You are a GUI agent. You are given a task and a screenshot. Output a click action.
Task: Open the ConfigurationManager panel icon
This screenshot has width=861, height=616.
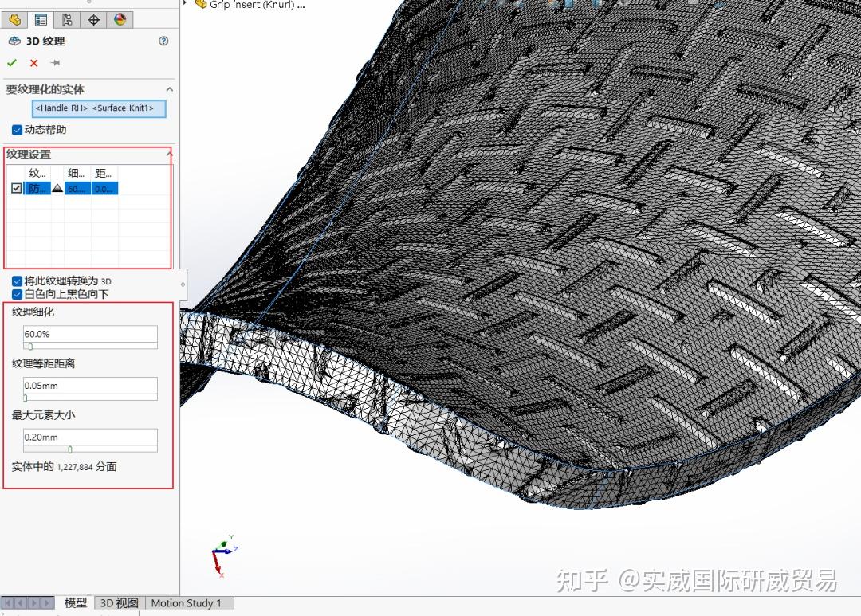coord(65,20)
